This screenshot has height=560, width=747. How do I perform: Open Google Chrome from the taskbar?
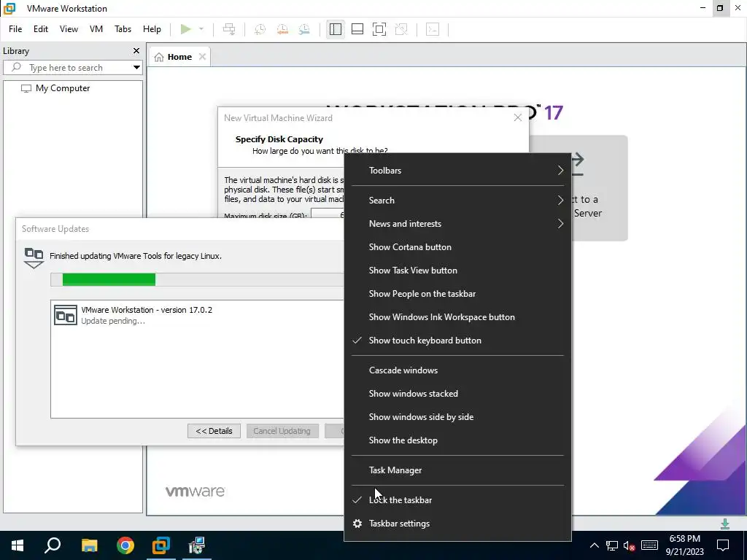pyautogui.click(x=125, y=545)
